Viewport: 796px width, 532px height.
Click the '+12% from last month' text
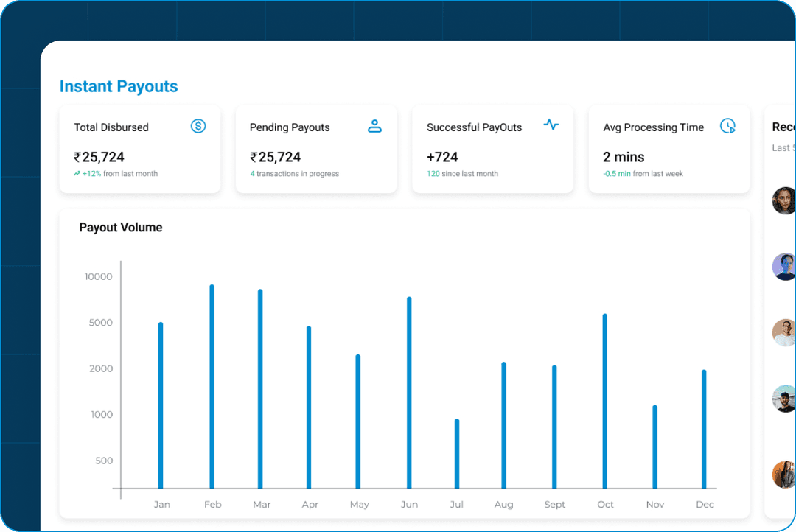(120, 174)
